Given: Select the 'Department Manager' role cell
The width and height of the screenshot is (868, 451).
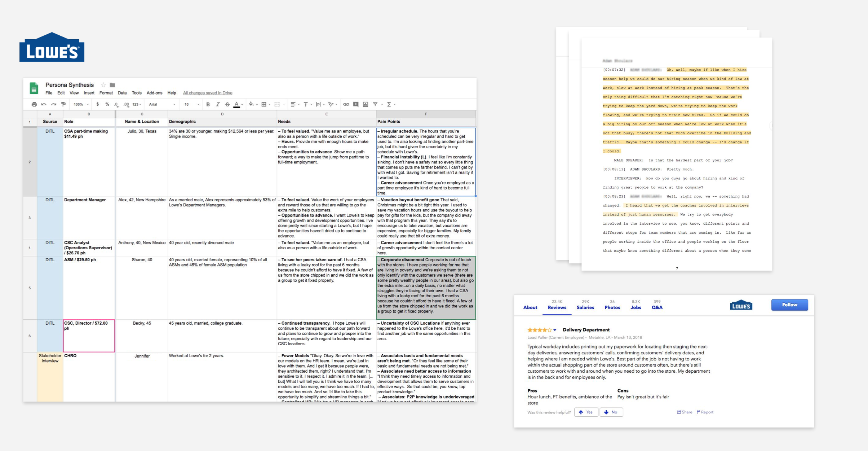Looking at the screenshot, I should 89,218.
